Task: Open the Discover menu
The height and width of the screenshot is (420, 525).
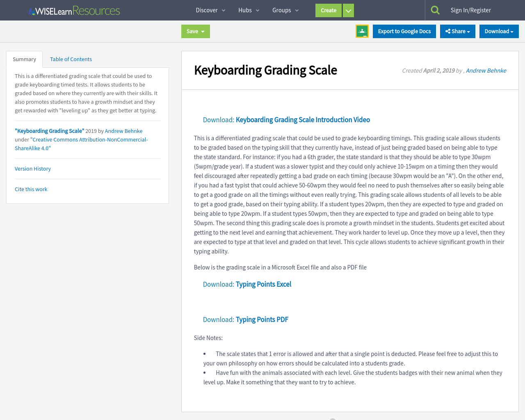Action: click(207, 10)
